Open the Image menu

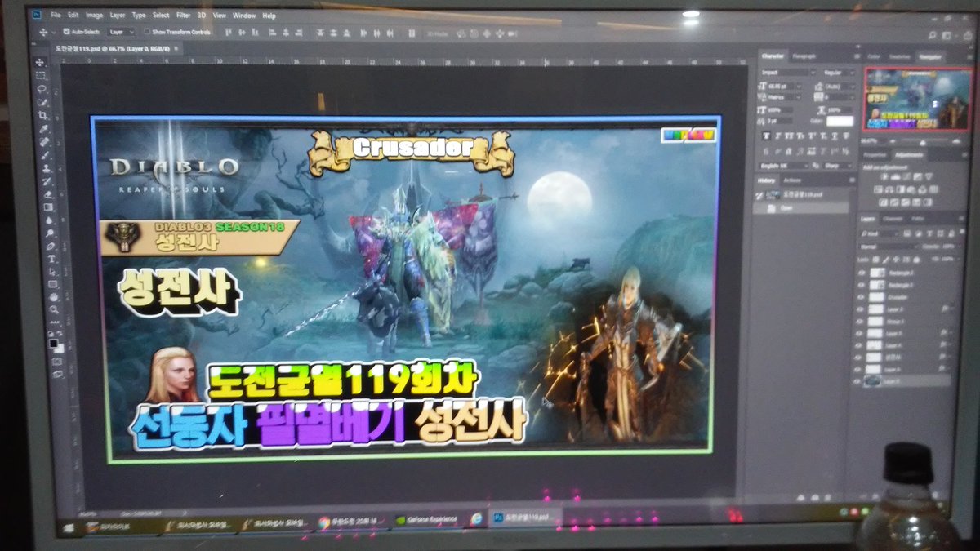95,16
